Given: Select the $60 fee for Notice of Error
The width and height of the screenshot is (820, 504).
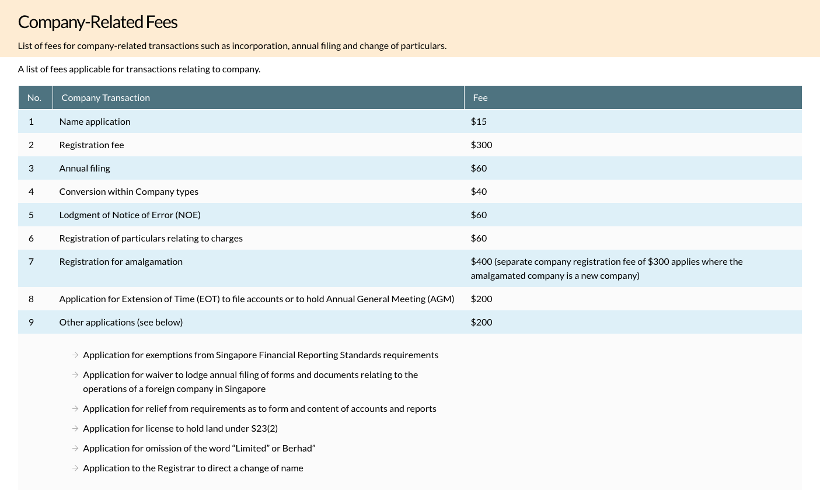Looking at the screenshot, I should tap(479, 215).
